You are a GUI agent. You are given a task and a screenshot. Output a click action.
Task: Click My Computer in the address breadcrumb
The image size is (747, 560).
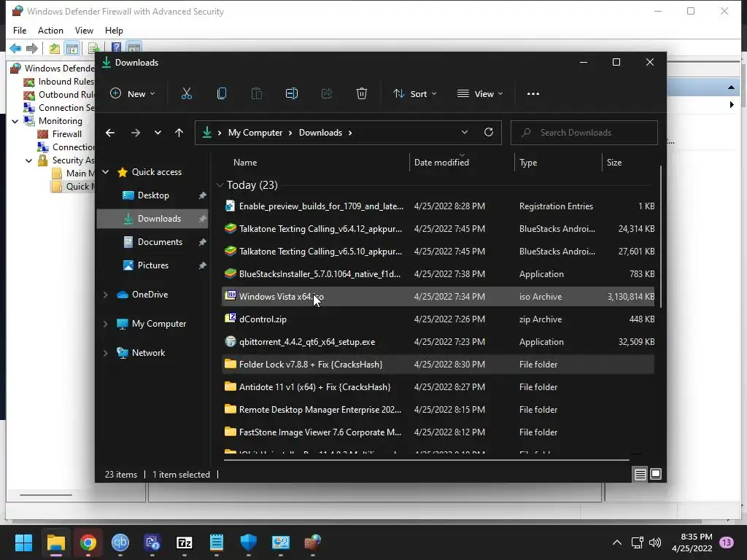coord(255,133)
